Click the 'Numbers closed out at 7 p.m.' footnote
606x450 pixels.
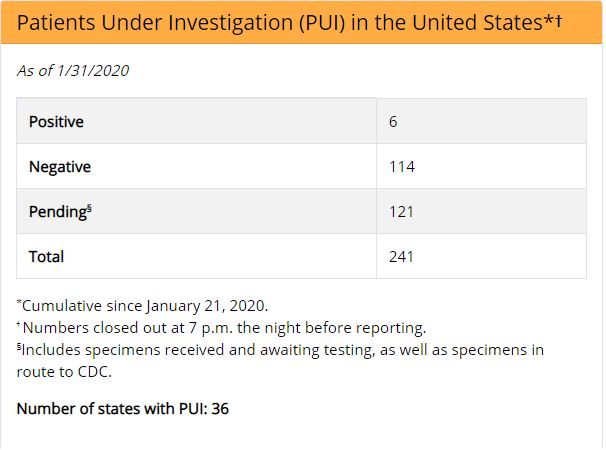pos(221,327)
